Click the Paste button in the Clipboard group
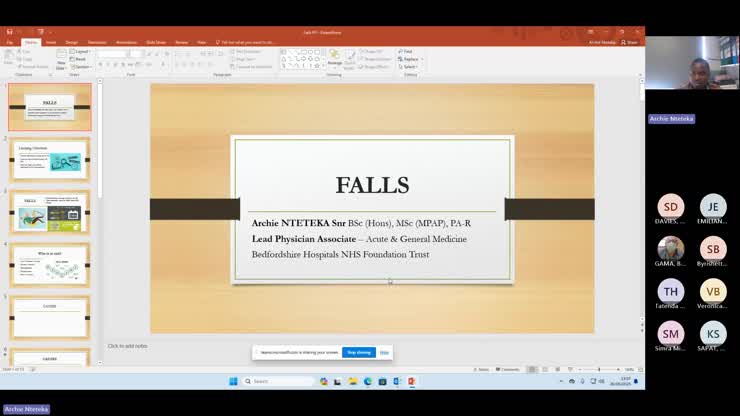 coord(8,58)
